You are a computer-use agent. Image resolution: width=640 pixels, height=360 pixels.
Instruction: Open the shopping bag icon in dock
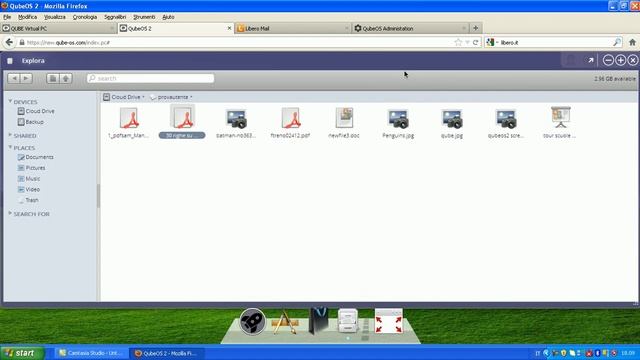[x=318, y=320]
